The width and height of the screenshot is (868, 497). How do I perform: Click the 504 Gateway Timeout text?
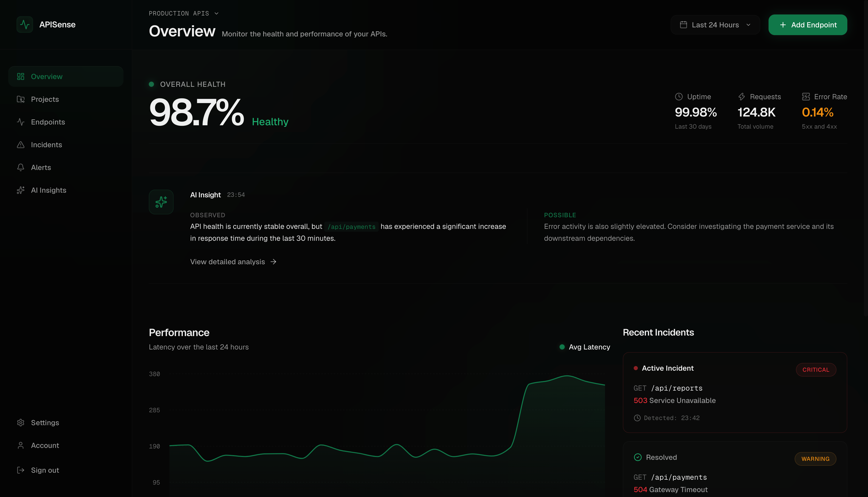pyautogui.click(x=670, y=490)
